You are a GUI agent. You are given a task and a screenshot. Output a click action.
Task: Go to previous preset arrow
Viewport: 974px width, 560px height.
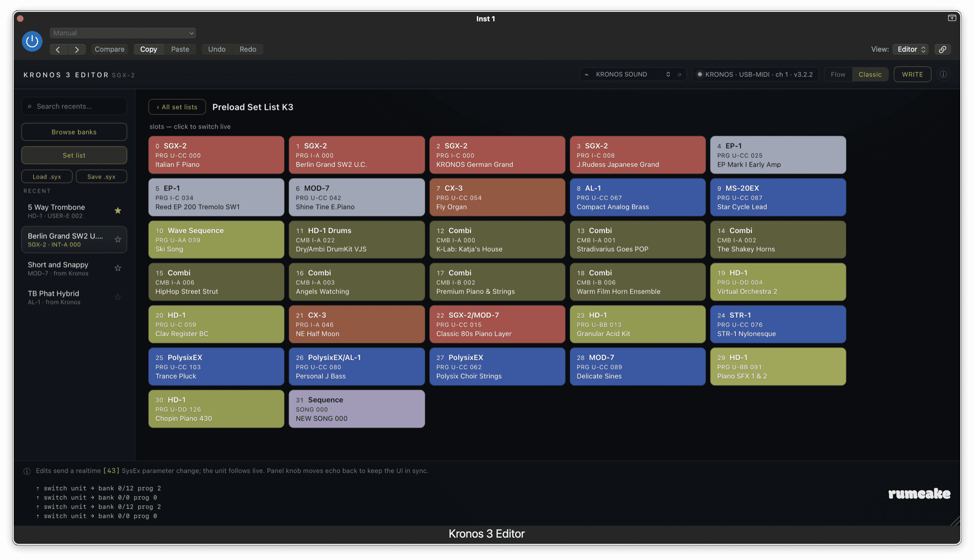click(x=58, y=49)
